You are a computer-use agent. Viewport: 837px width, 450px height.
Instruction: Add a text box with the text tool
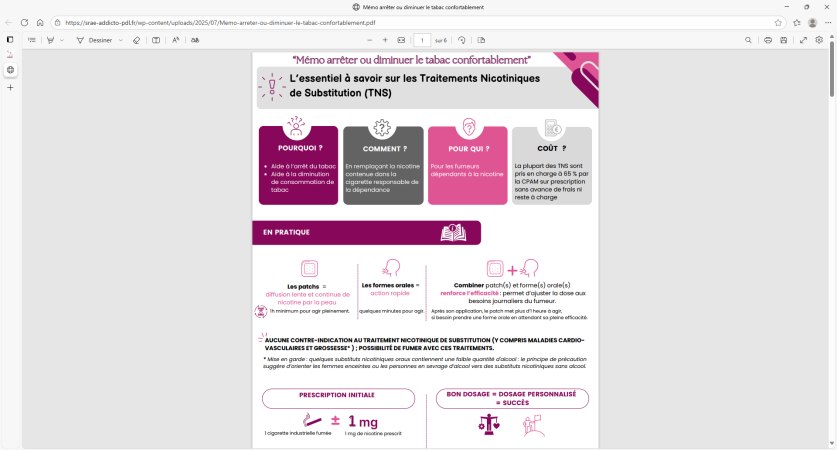tap(156, 40)
